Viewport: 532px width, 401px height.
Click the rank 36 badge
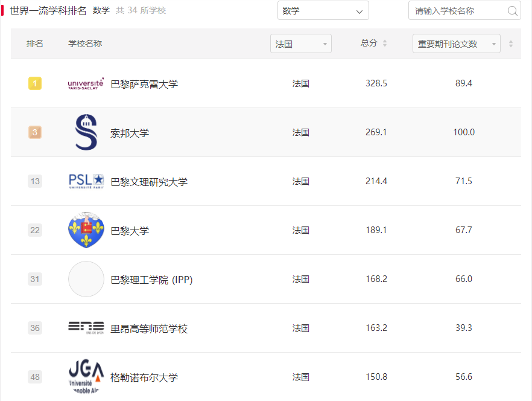pos(35,328)
